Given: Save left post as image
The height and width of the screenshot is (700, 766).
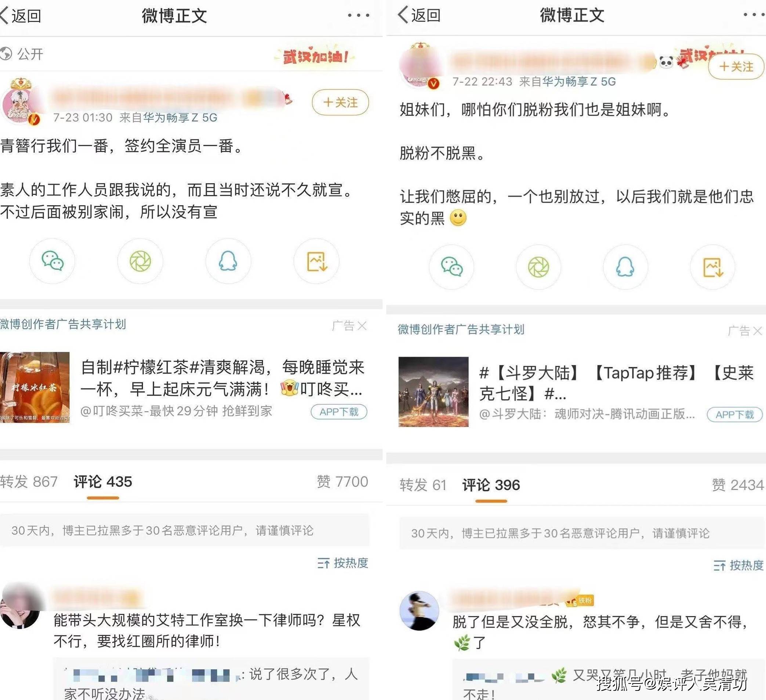Looking at the screenshot, I should click(x=316, y=261).
